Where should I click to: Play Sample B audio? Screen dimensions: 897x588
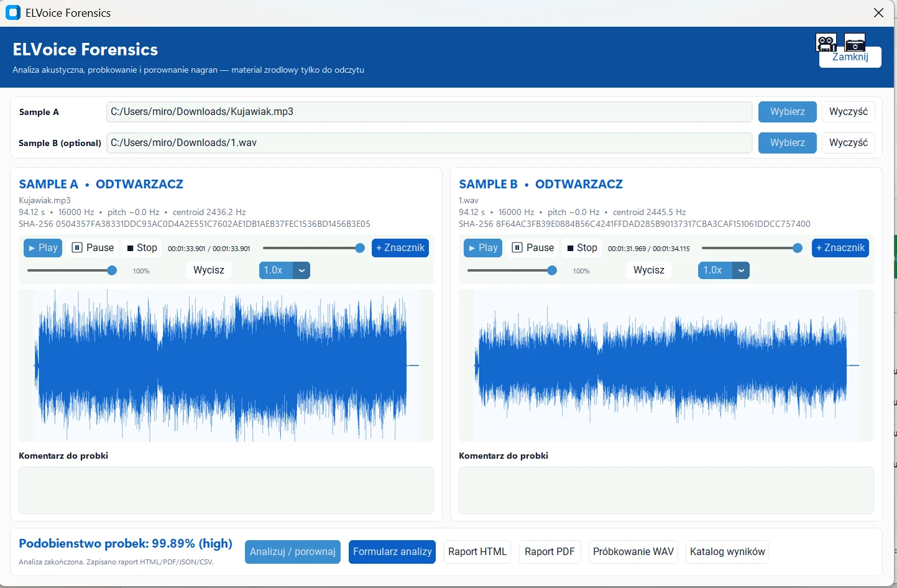click(x=483, y=248)
